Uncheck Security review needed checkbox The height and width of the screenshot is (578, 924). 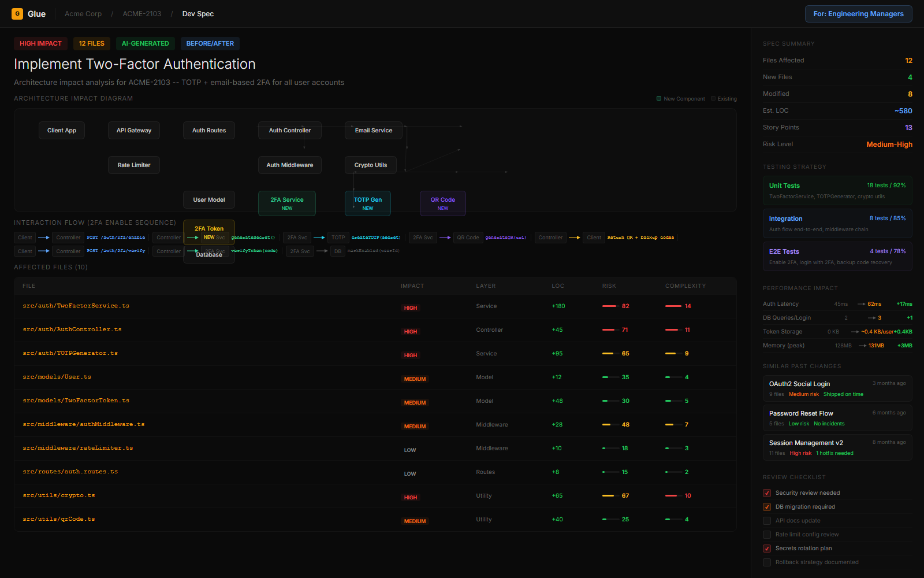coord(767,493)
